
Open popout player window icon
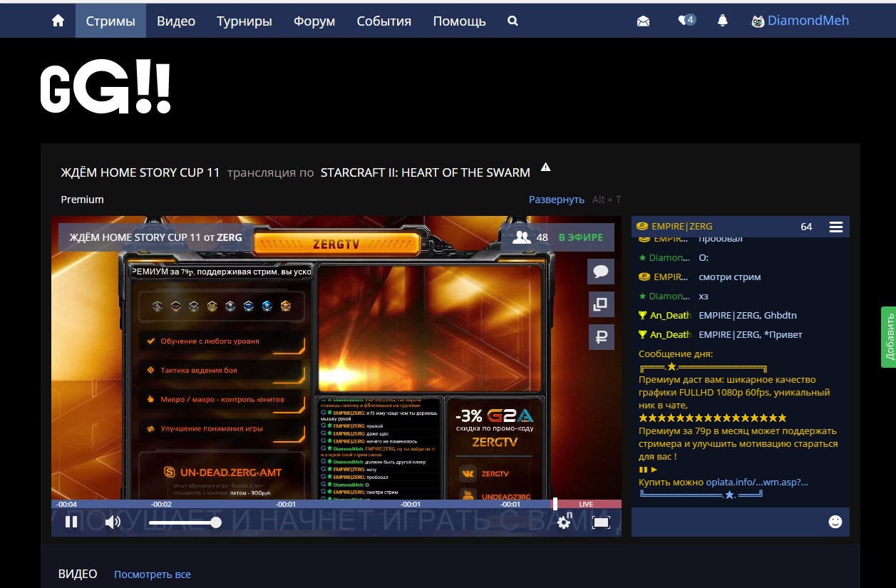(x=601, y=304)
